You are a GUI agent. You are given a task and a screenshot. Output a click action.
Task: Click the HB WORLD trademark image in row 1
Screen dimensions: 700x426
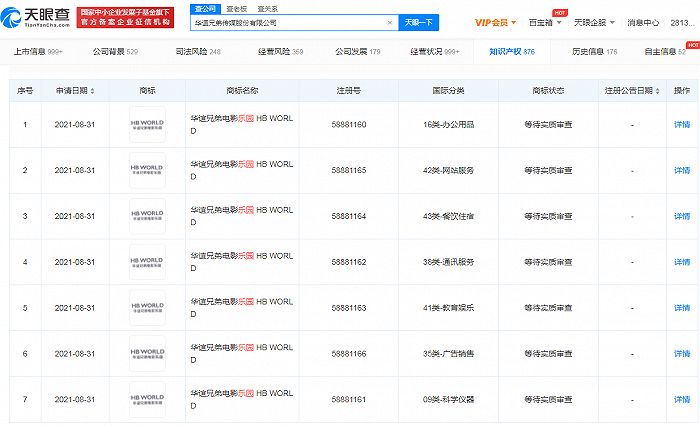[148, 125]
